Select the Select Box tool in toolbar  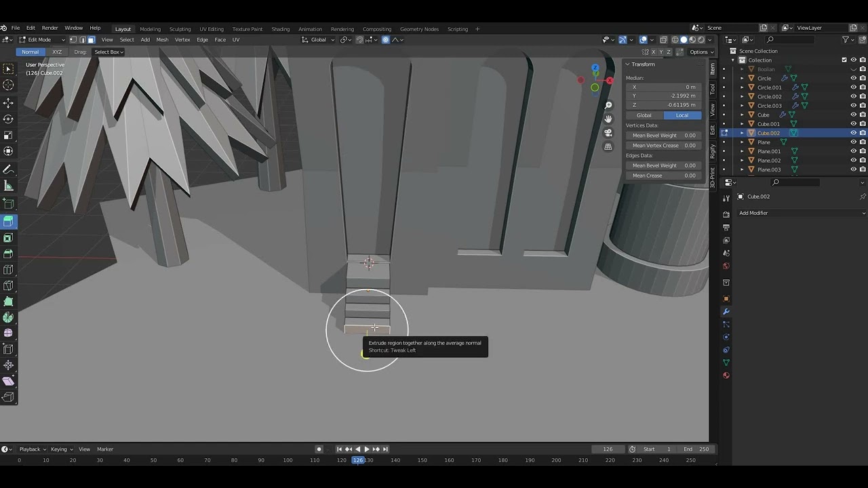pyautogui.click(x=8, y=69)
